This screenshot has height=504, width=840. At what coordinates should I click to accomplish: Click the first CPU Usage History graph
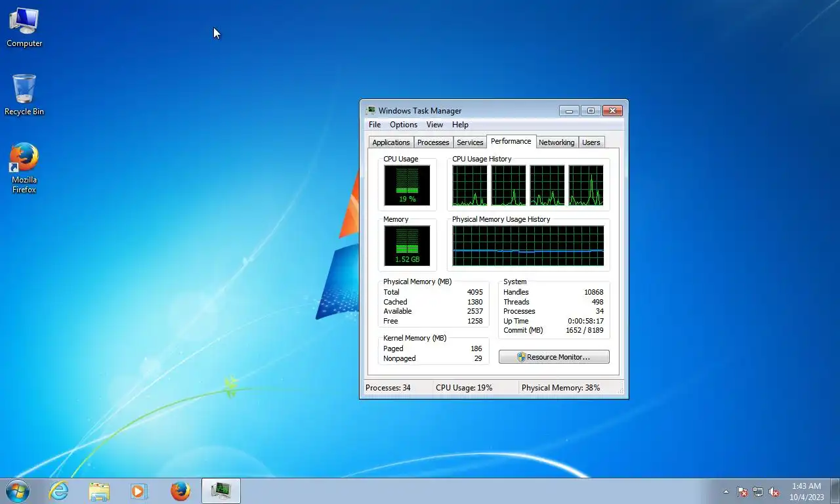coord(470,185)
